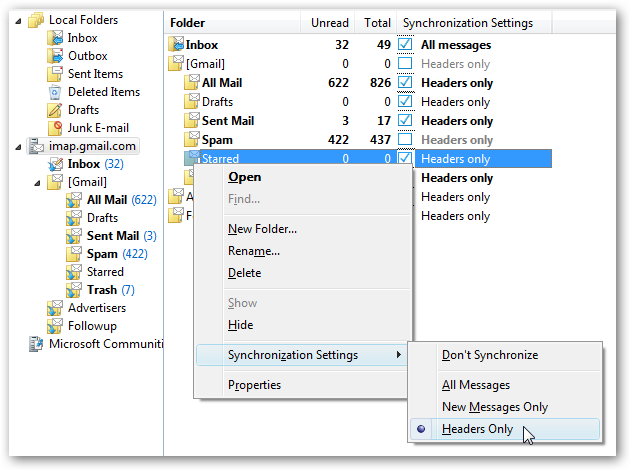Click the 826 total count for All Mail
Screen dimensions: 630x470
pyautogui.click(x=380, y=83)
